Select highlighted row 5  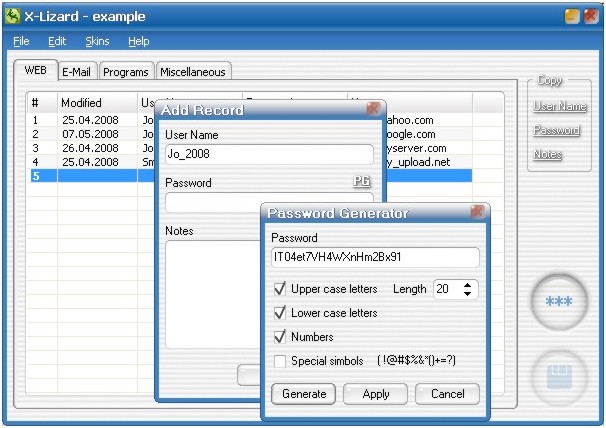point(251,176)
